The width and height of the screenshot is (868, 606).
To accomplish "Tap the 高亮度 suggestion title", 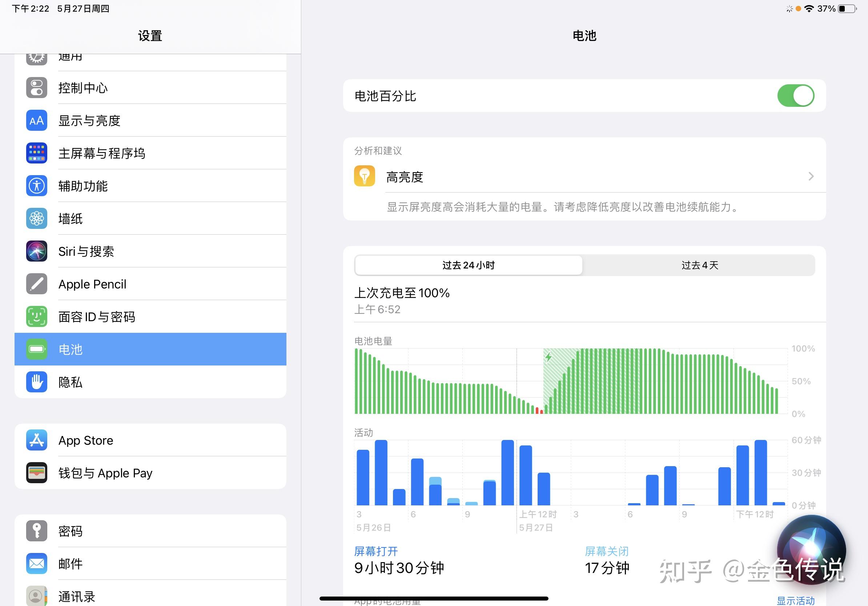I will point(405,177).
